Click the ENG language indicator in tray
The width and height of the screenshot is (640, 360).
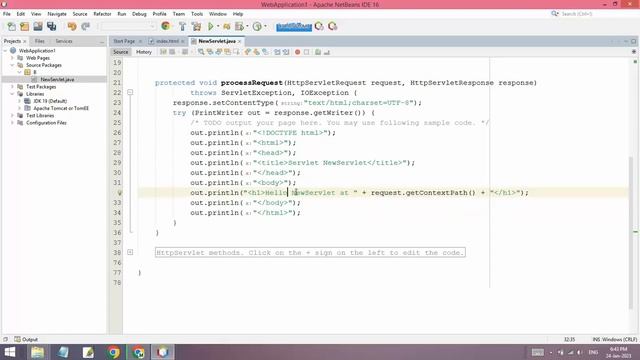[x=593, y=352]
